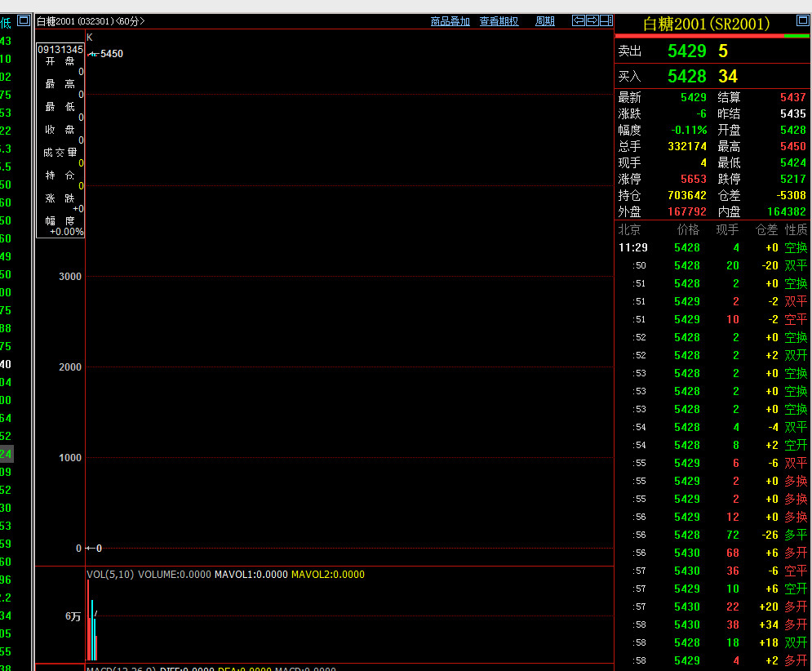Toggle the side panel layout icon
The image size is (812, 671).
606,21
